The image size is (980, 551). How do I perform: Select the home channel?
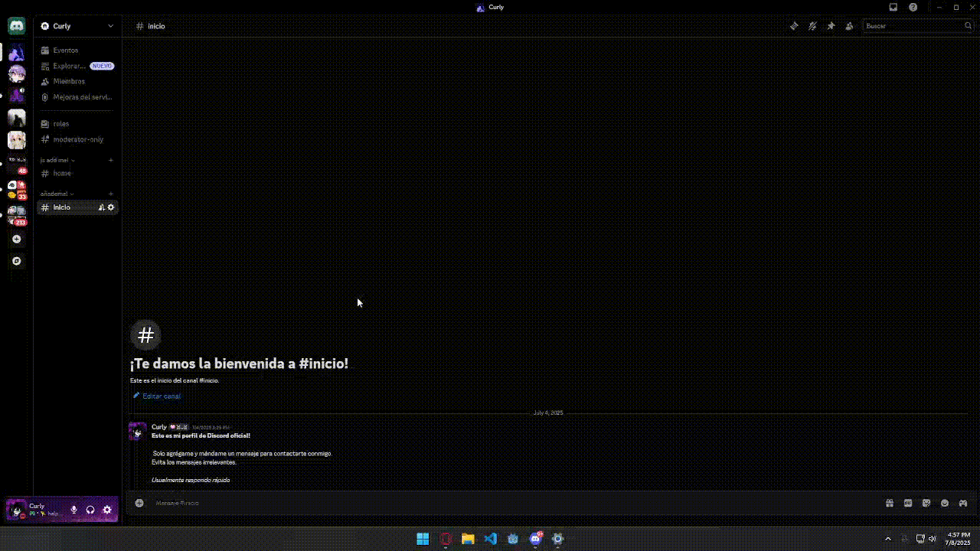pyautogui.click(x=77, y=173)
